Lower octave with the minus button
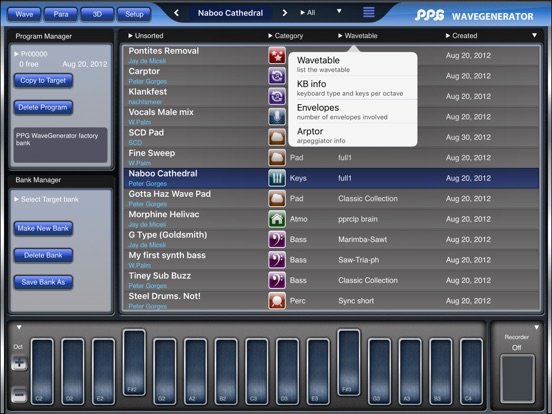This screenshot has height=414, width=552. (19, 394)
